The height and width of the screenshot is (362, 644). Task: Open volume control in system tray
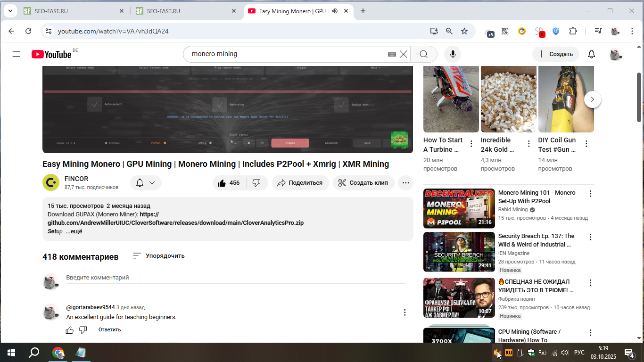(565, 353)
